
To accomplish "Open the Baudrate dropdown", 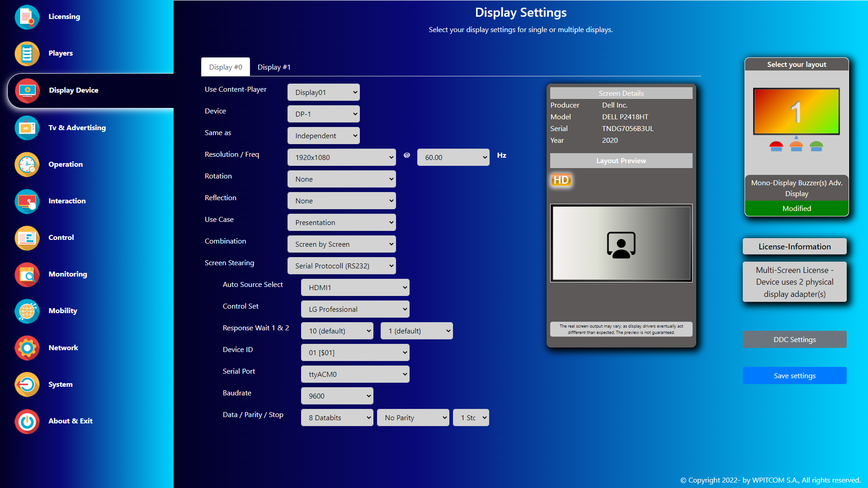I will point(337,396).
